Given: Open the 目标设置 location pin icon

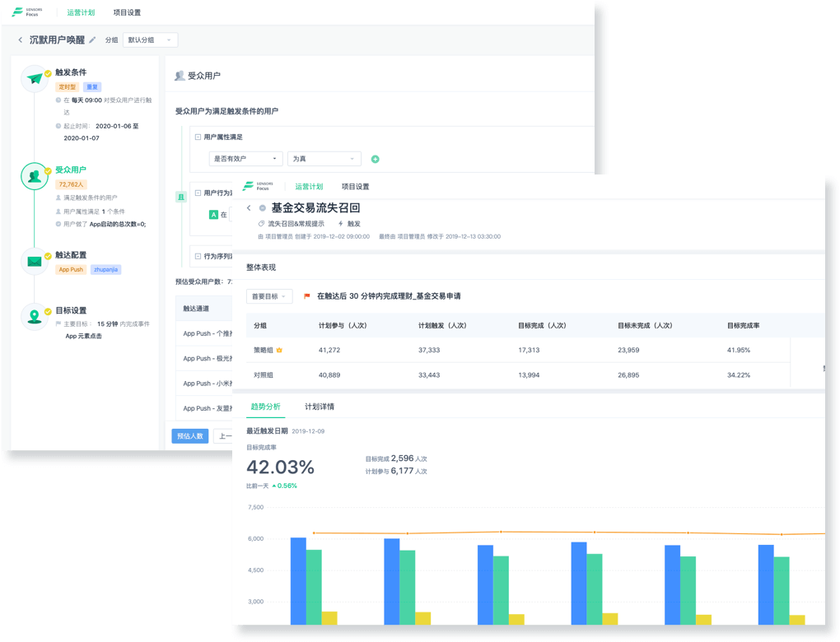Looking at the screenshot, I should [x=34, y=317].
